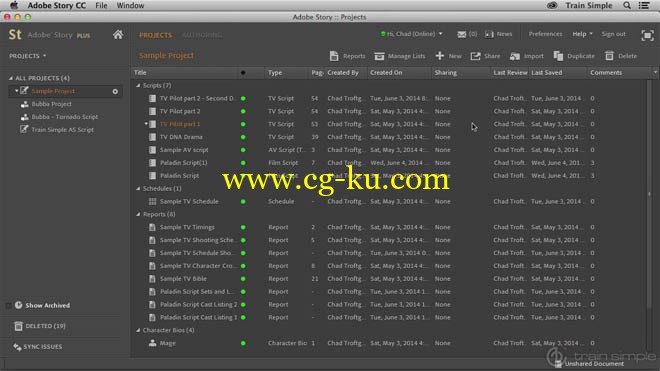Screen dimensions: 660x371
Task: Select Bubba - Tornado Script project
Action: 64,117
